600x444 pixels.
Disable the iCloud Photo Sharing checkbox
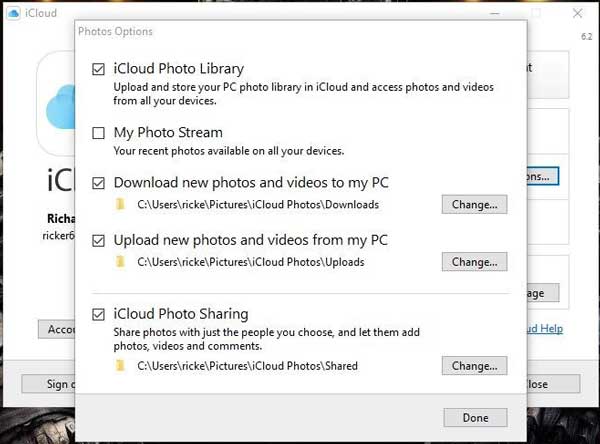point(98,315)
